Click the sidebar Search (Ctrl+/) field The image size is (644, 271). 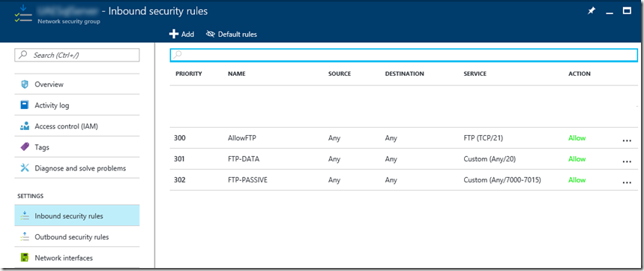click(76, 55)
